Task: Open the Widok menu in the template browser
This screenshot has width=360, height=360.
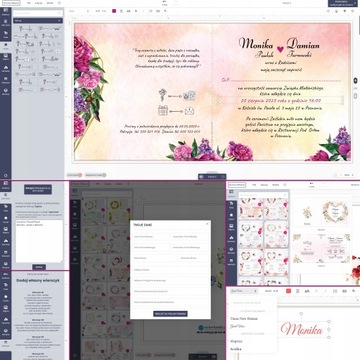Action: pos(275,185)
